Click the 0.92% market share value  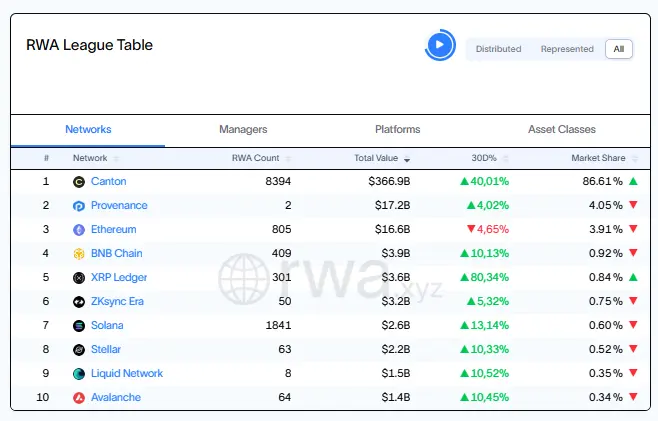(606, 253)
